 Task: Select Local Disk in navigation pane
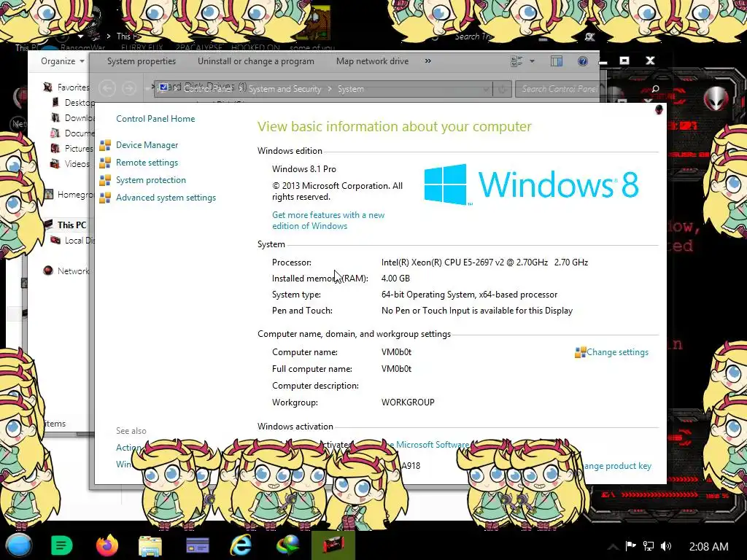coord(80,241)
